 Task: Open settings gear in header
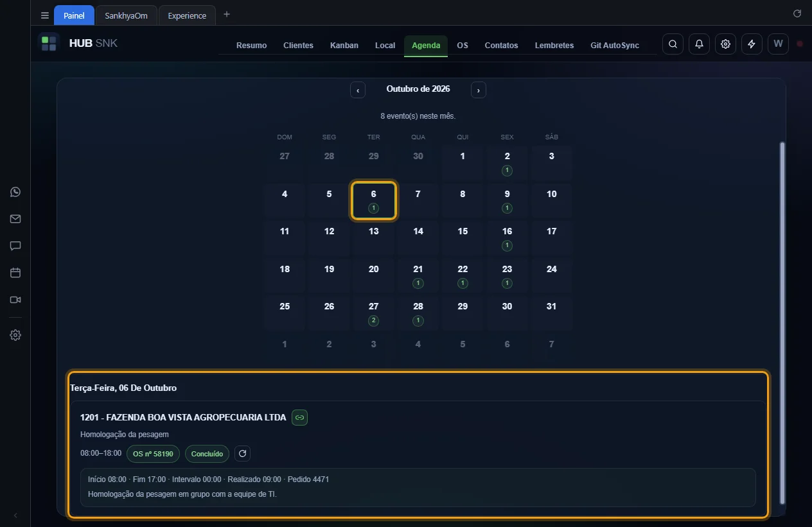pyautogui.click(x=725, y=44)
